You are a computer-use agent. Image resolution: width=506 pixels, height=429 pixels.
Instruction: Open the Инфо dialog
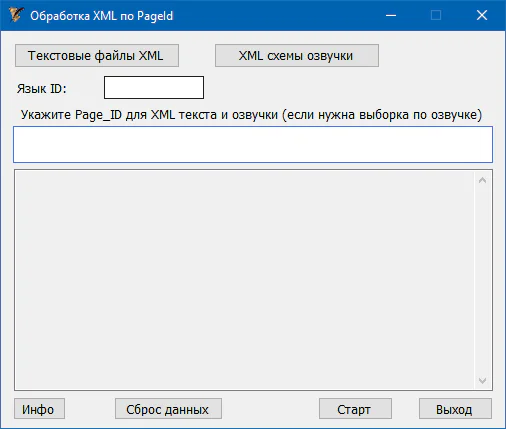(39, 409)
